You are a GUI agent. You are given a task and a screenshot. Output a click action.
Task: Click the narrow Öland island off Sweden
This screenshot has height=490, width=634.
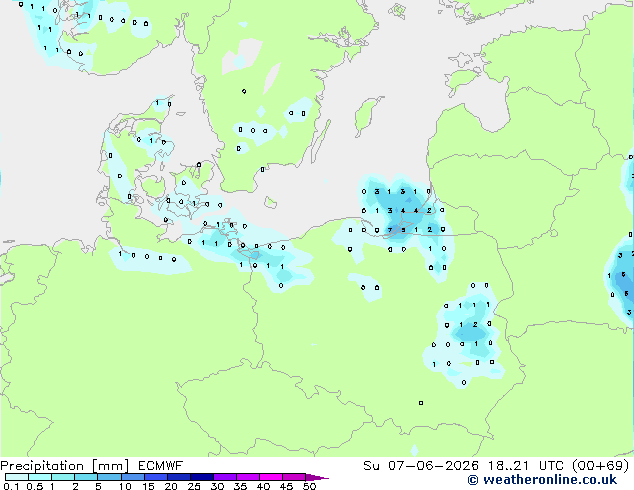tap(320, 141)
